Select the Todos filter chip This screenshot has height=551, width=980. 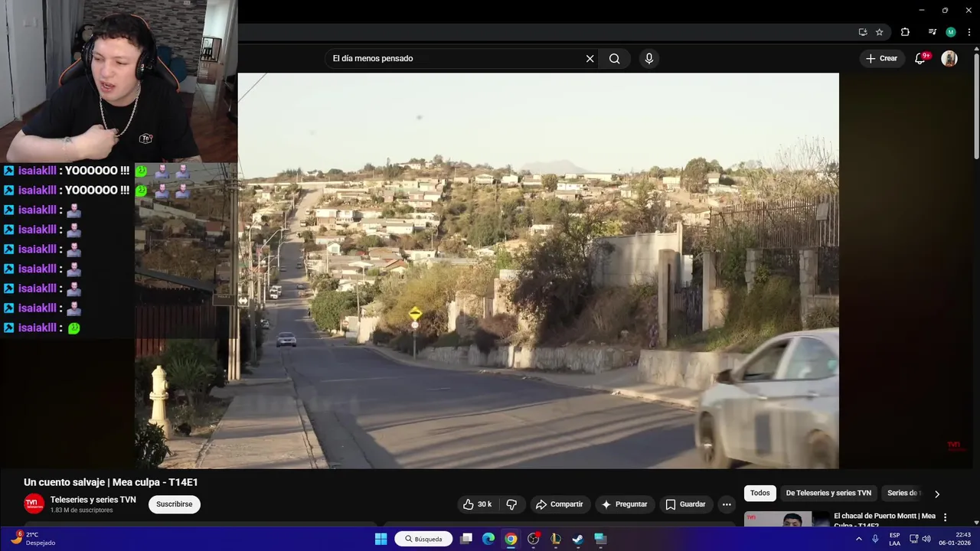coord(760,494)
